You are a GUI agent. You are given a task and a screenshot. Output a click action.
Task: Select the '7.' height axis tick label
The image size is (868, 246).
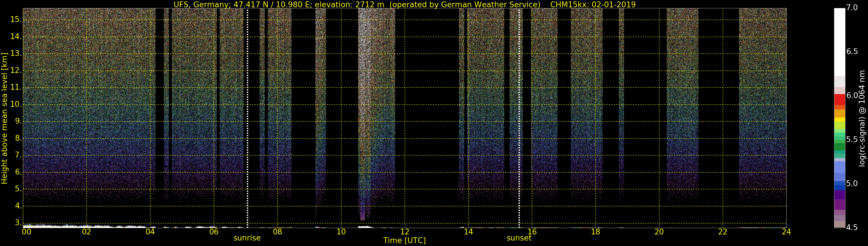point(18,155)
